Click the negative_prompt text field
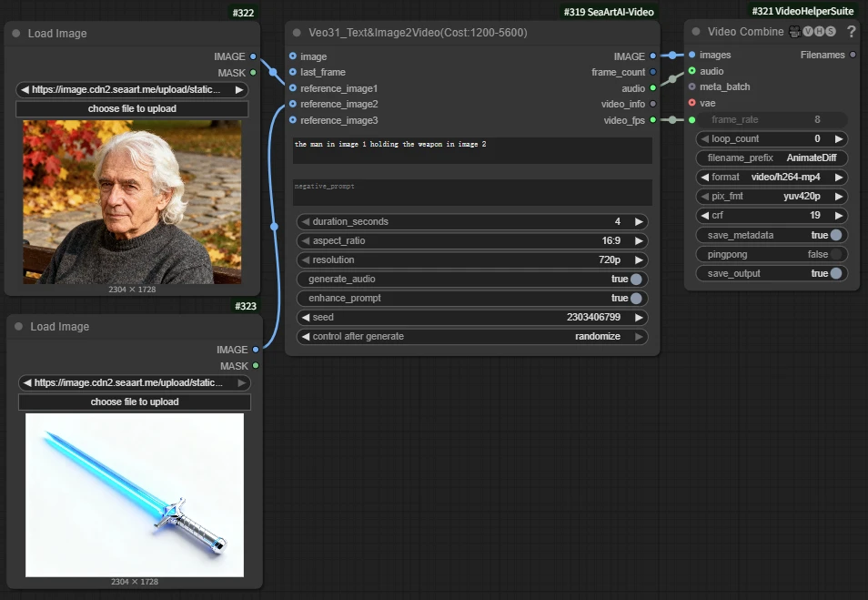 471,192
